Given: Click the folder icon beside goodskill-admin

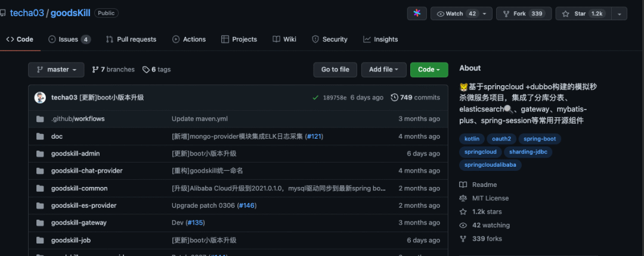Looking at the screenshot, I should [40, 154].
